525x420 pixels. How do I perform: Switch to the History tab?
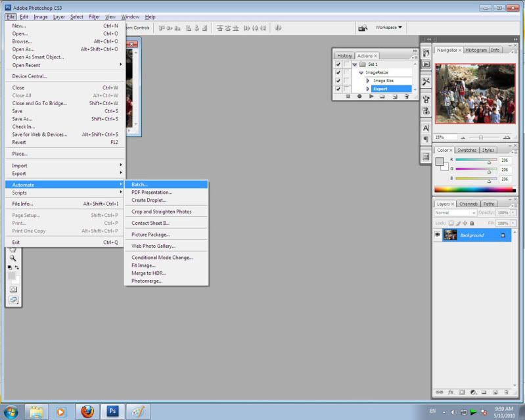tap(344, 56)
